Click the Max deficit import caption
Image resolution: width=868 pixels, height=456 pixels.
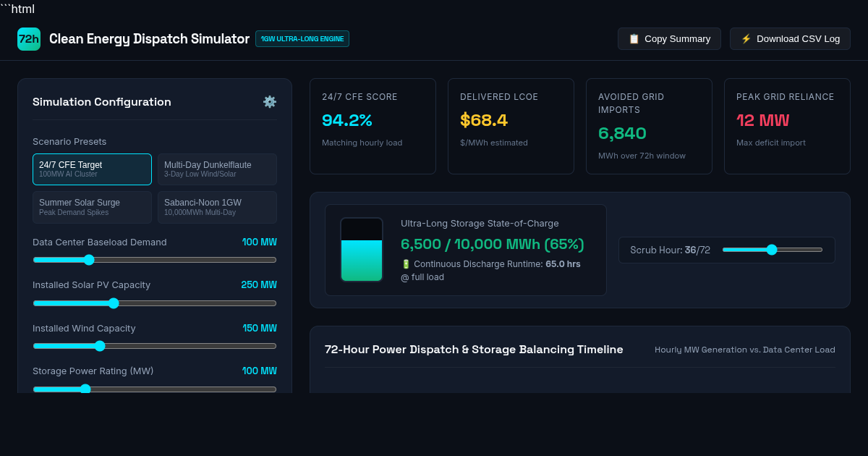pyautogui.click(x=771, y=143)
